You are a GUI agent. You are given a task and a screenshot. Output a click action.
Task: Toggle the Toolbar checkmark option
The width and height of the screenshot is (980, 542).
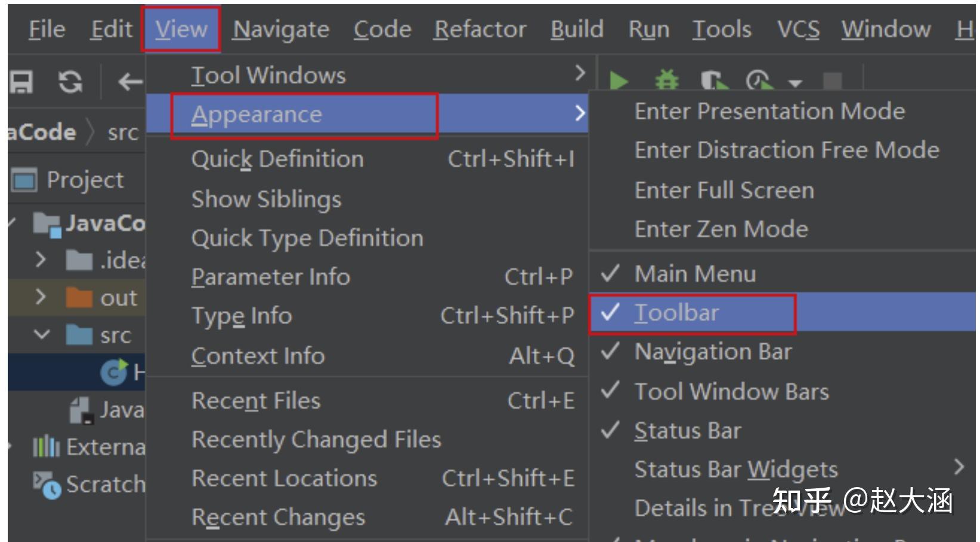tap(676, 313)
